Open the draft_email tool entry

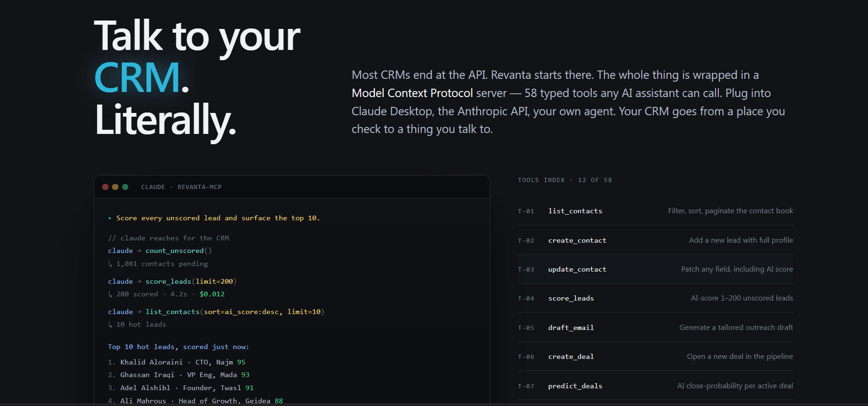click(655, 328)
